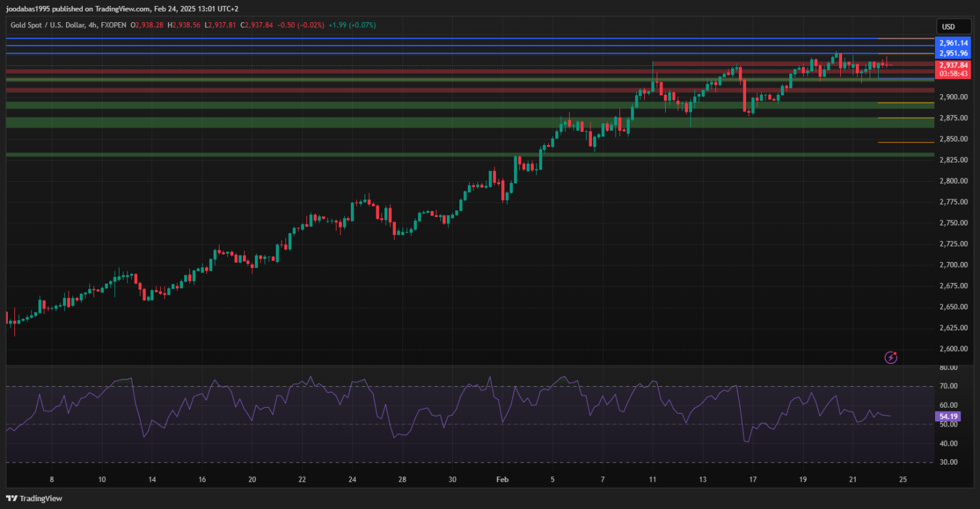The height and width of the screenshot is (509, 980).
Task: Click the 2,775.00 price axis label
Action: 953,202
